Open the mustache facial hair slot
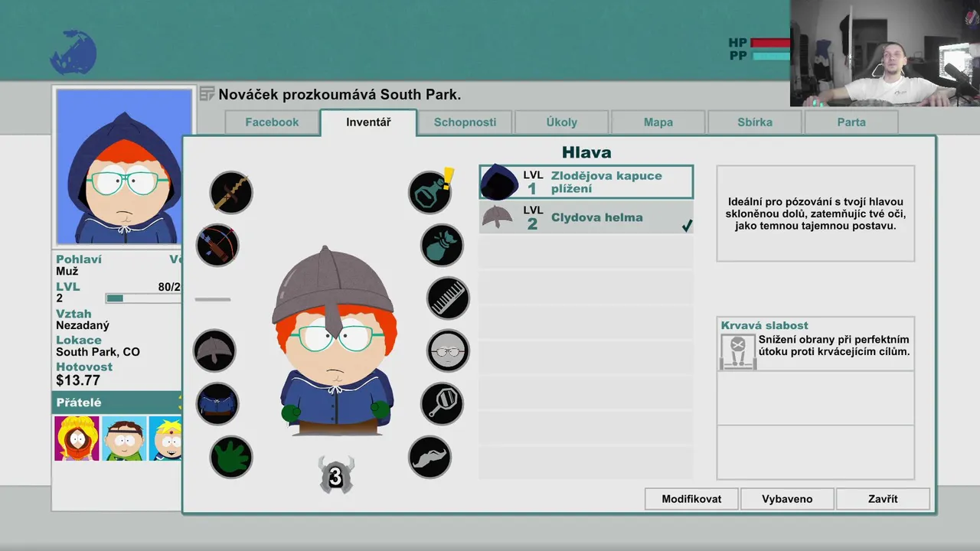The width and height of the screenshot is (980, 551). coord(430,457)
